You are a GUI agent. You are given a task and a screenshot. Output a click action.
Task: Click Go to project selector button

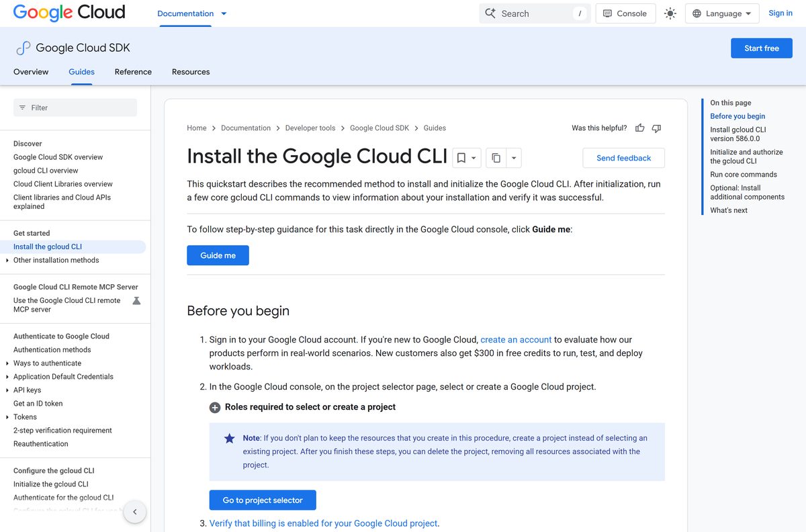pyautogui.click(x=263, y=500)
